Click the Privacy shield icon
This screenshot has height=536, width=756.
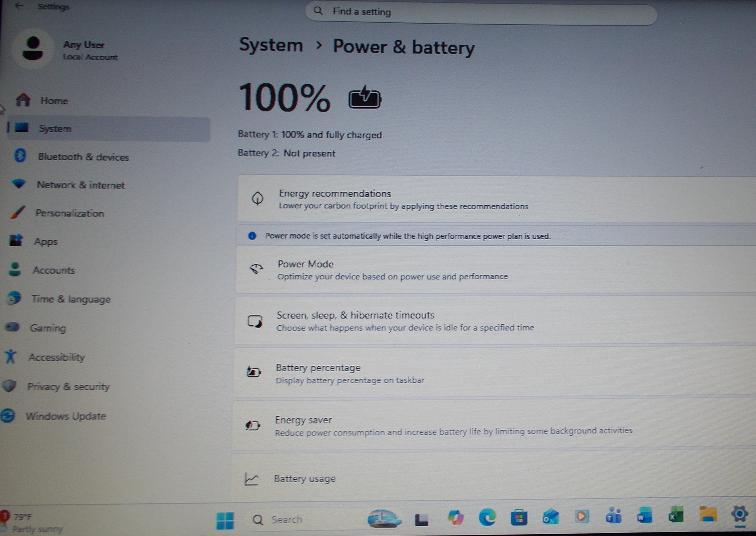pyautogui.click(x=9, y=386)
